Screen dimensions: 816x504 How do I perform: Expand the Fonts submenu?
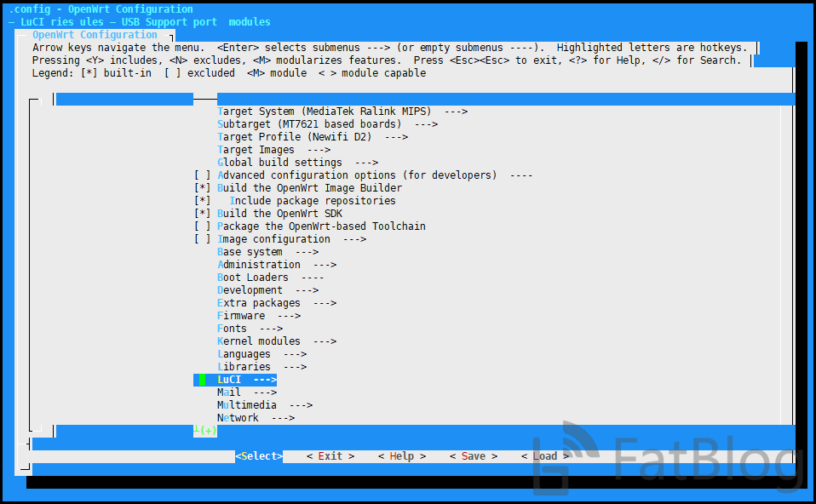coord(250,329)
